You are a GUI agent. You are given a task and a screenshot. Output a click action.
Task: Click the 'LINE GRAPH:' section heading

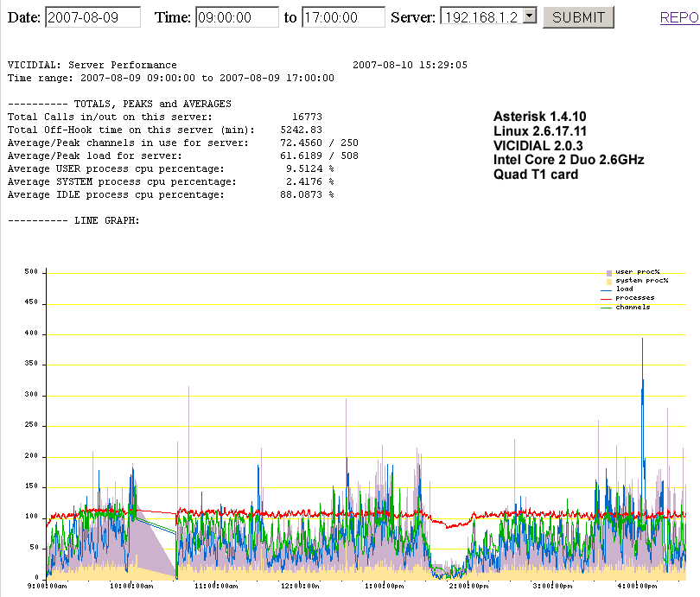coord(107,220)
